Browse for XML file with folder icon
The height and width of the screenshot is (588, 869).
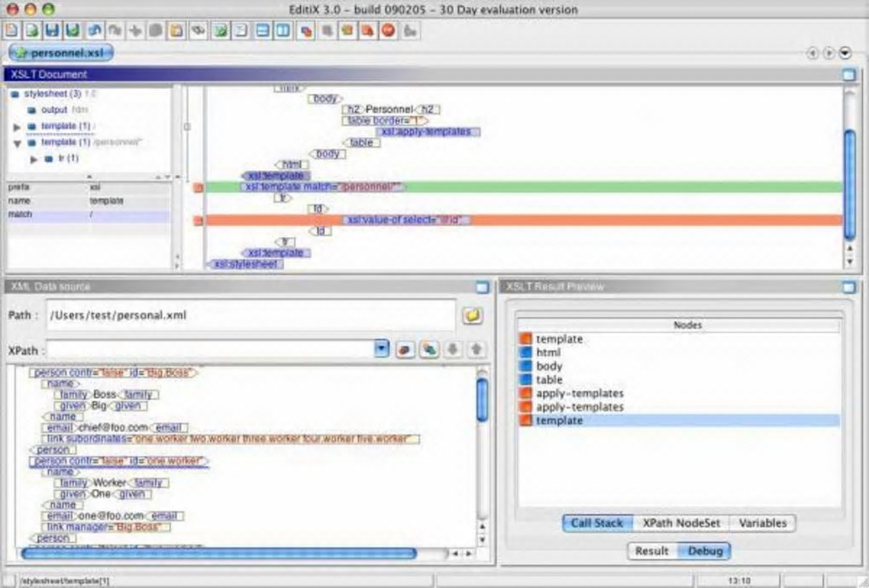coord(472,315)
